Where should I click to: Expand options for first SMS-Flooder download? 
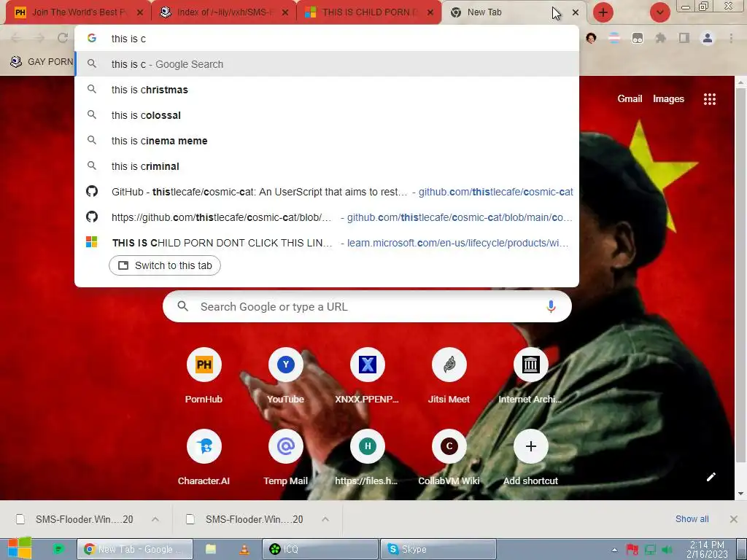(x=155, y=519)
